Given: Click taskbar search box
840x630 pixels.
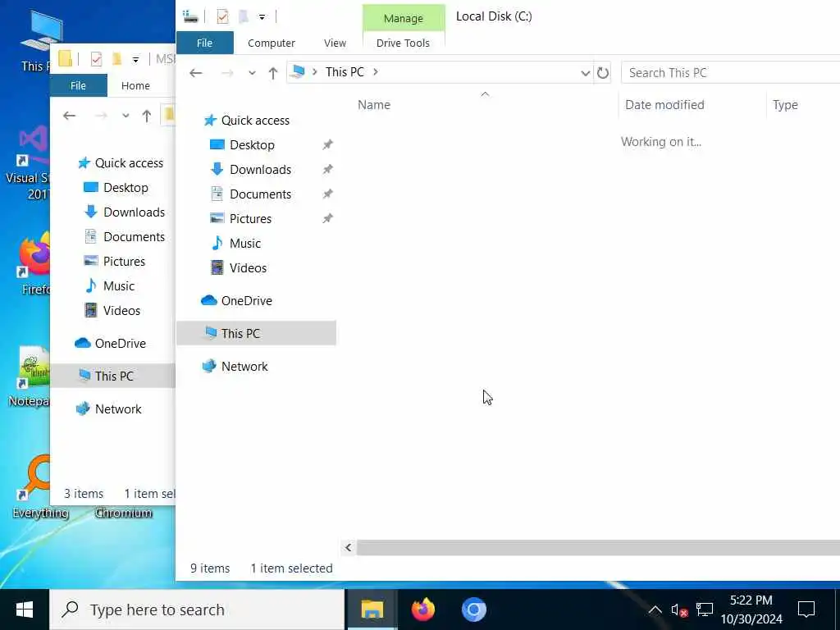Looking at the screenshot, I should pos(197,609).
